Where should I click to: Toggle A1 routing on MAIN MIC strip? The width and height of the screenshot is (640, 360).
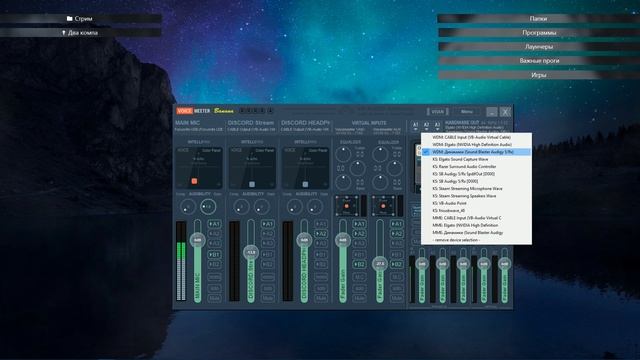pyautogui.click(x=214, y=224)
